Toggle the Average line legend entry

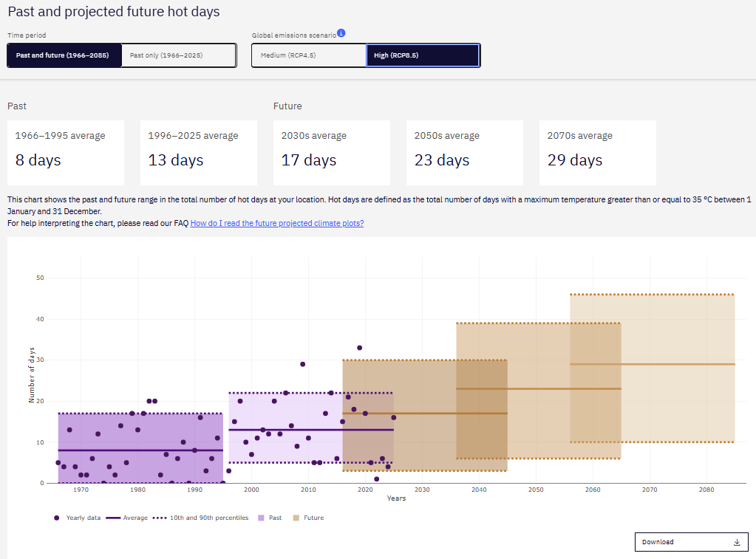(127, 518)
